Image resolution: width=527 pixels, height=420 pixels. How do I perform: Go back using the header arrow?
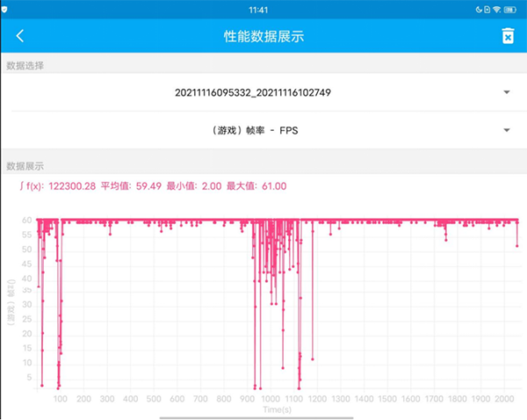coord(20,36)
